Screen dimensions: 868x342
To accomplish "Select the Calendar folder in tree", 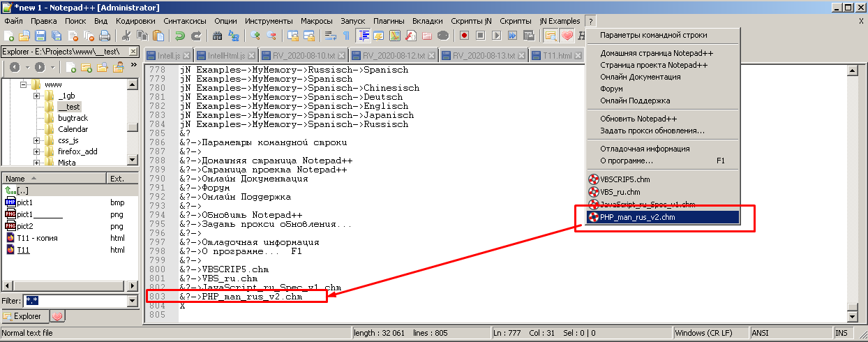I will pyautogui.click(x=73, y=129).
